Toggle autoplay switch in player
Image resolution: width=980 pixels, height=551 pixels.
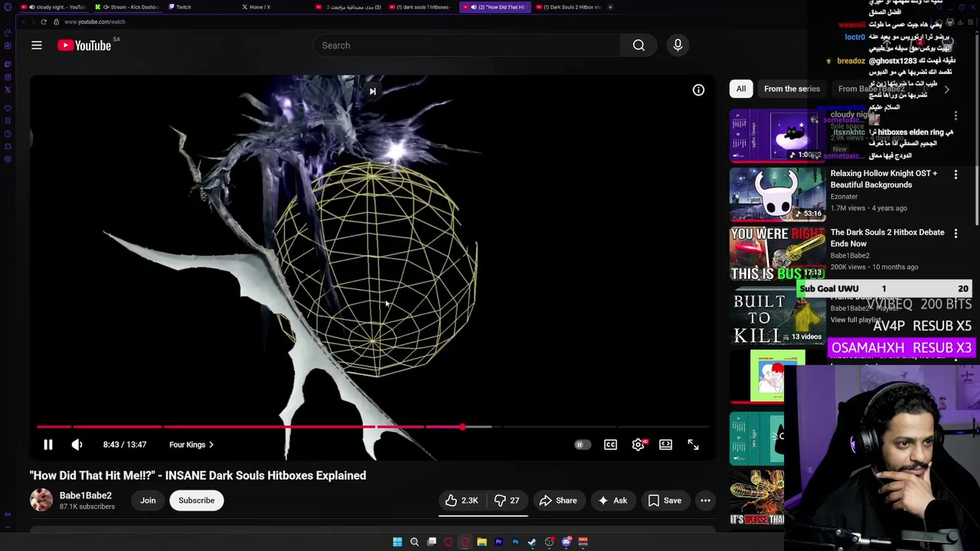582,445
